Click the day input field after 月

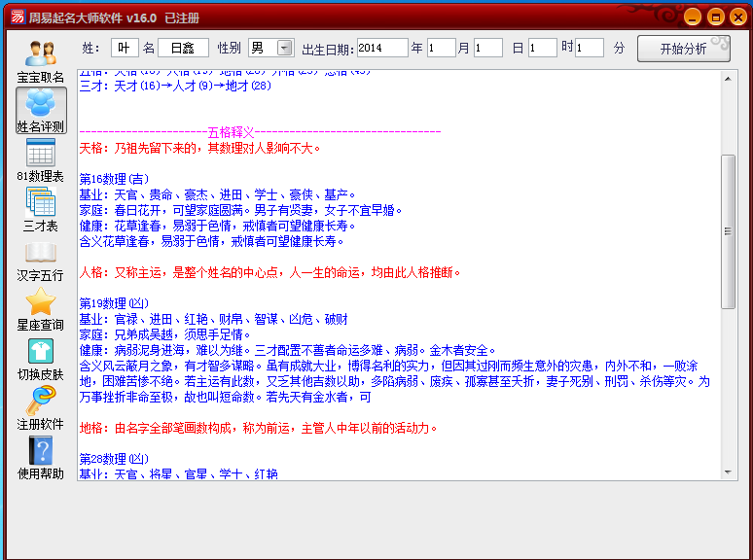point(487,48)
